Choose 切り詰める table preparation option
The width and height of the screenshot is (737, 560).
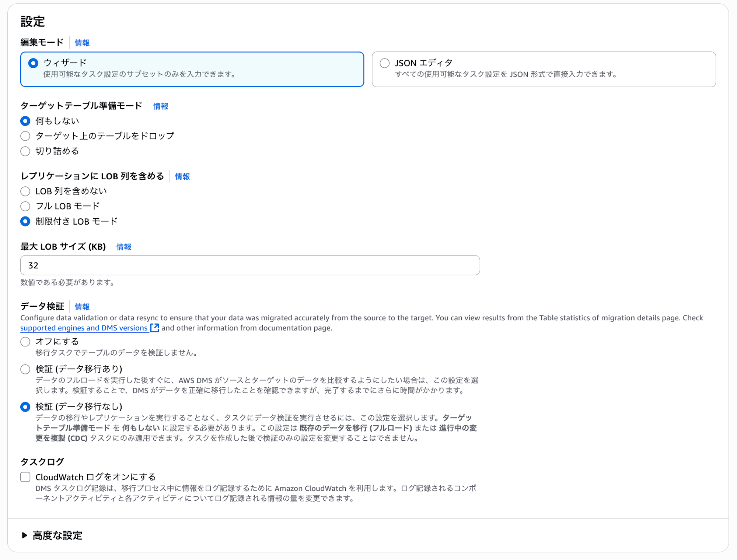tap(25, 151)
